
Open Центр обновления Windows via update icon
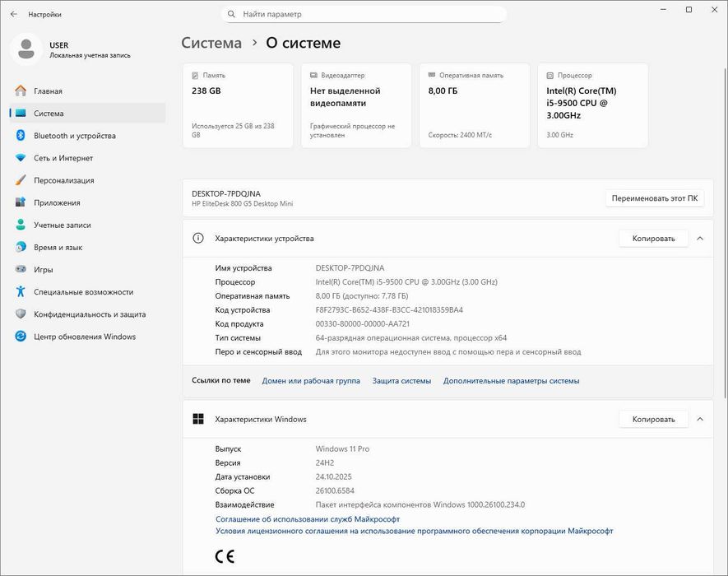pyautogui.click(x=21, y=336)
